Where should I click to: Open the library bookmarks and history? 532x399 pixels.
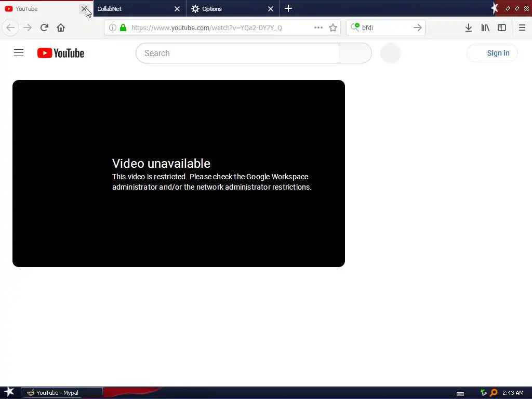click(x=485, y=28)
